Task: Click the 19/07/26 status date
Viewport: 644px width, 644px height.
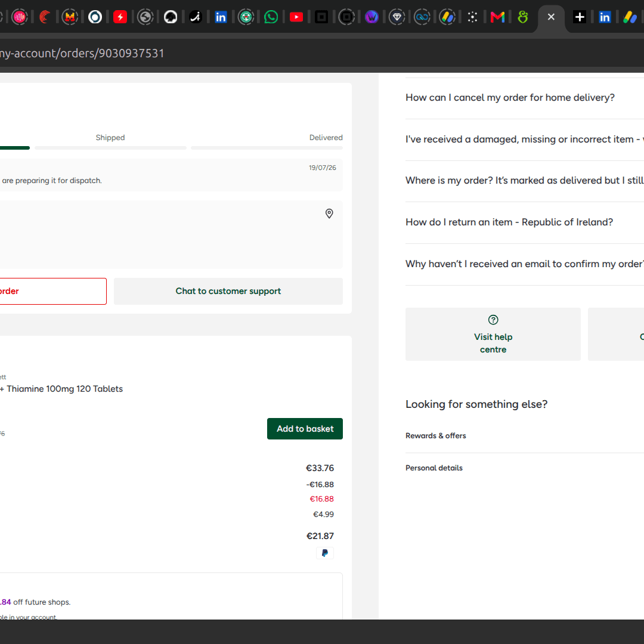Action: [323, 168]
